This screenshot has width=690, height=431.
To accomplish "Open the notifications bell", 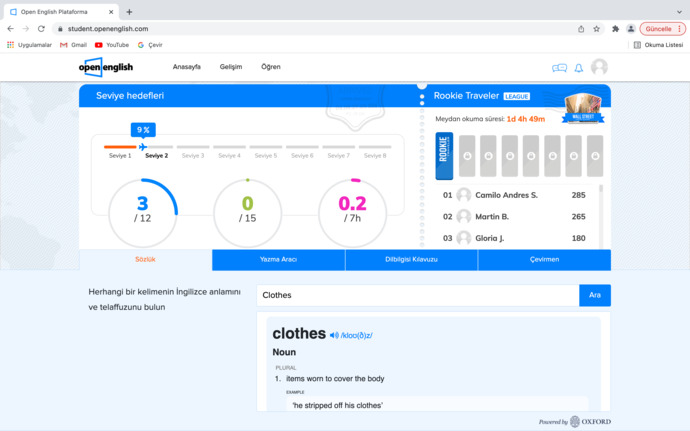I will tap(578, 68).
